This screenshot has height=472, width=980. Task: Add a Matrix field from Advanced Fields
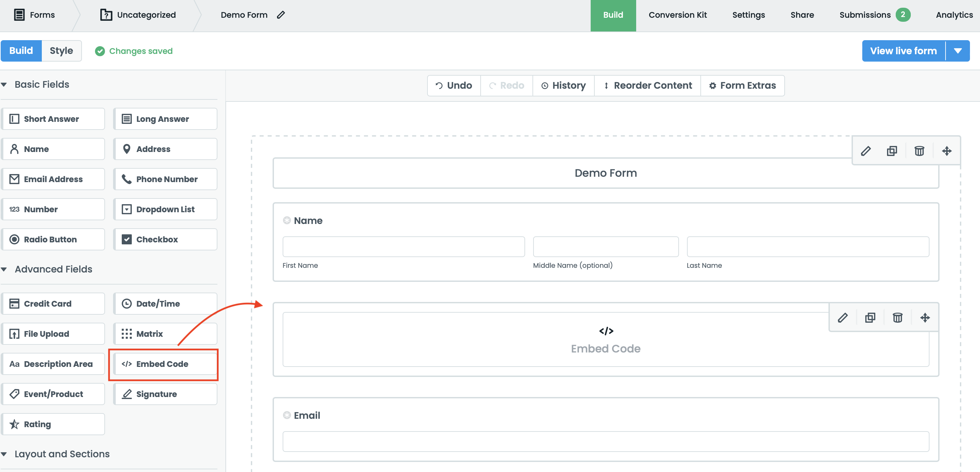165,334
